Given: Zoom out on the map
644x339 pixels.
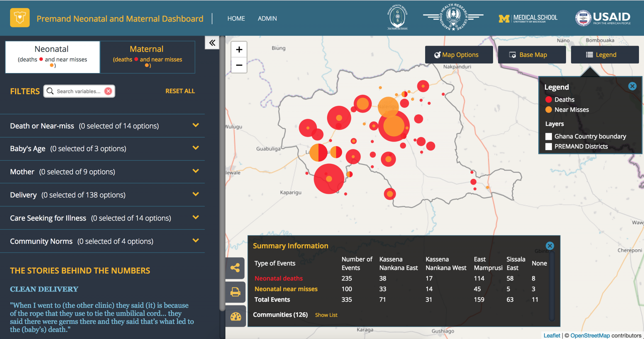Looking at the screenshot, I should pos(239,65).
